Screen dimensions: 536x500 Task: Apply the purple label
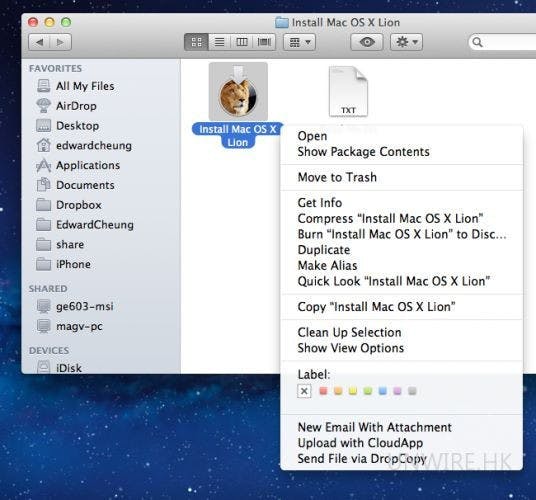[x=397, y=391]
